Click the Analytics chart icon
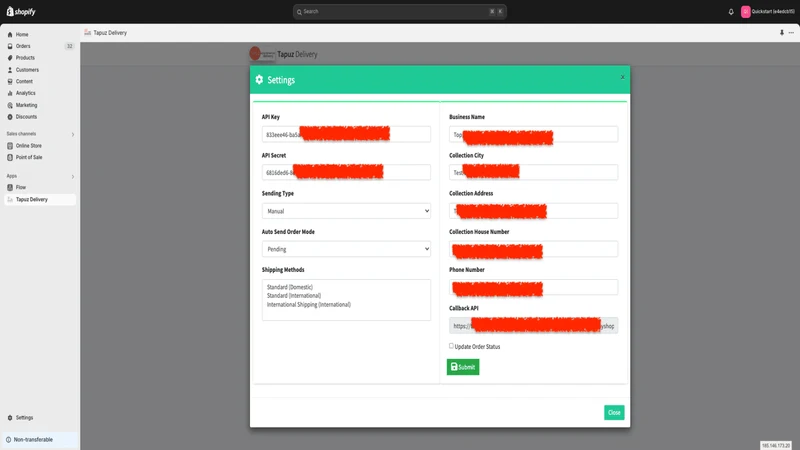The image size is (800, 450). click(10, 93)
